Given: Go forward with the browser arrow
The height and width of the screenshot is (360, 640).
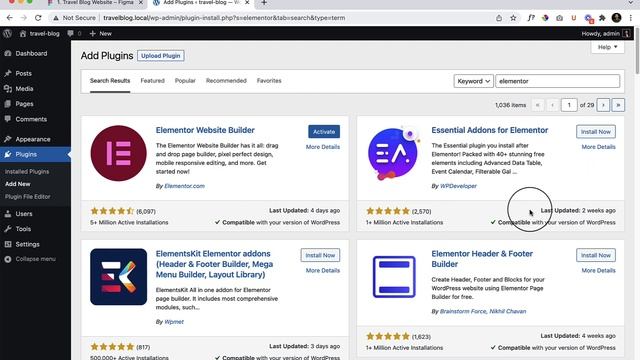Looking at the screenshot, I should click(24, 18).
